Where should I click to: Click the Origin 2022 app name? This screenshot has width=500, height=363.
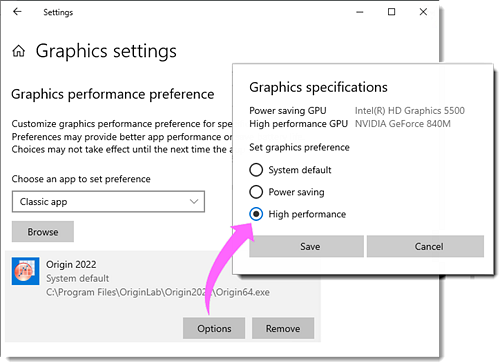(x=71, y=264)
